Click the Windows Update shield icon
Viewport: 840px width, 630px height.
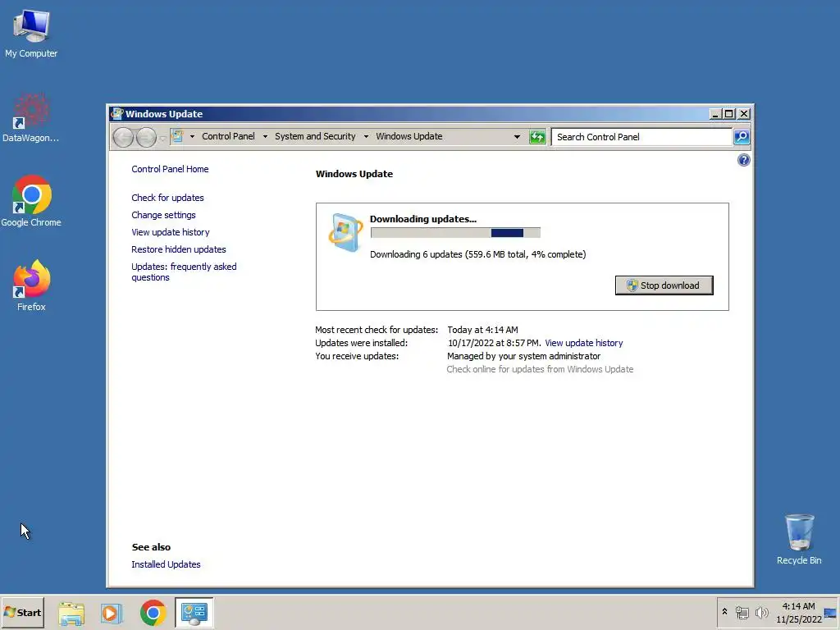[345, 232]
